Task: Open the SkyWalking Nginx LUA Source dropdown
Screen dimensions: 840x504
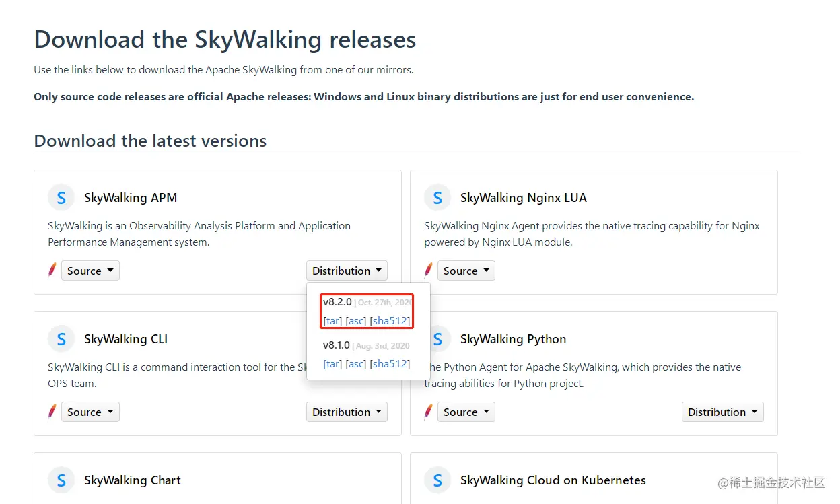Action: click(466, 271)
